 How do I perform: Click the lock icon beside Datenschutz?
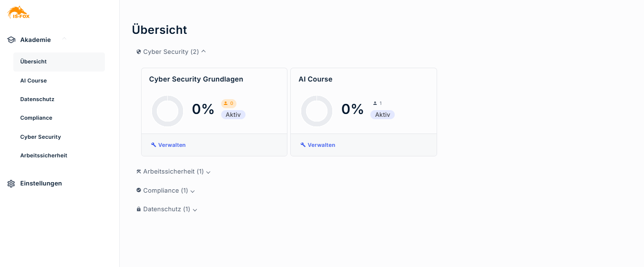(x=139, y=209)
